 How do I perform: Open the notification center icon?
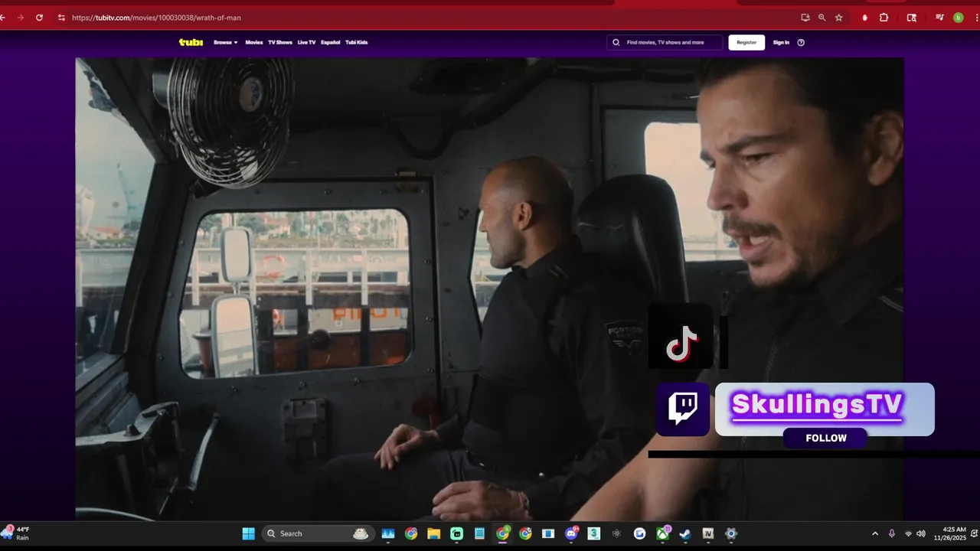(974, 533)
